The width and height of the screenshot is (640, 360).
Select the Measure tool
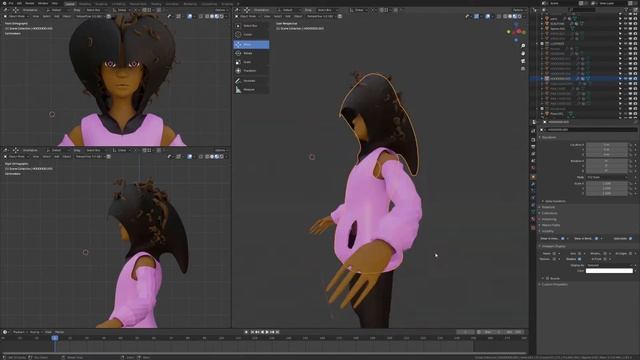tap(251, 90)
